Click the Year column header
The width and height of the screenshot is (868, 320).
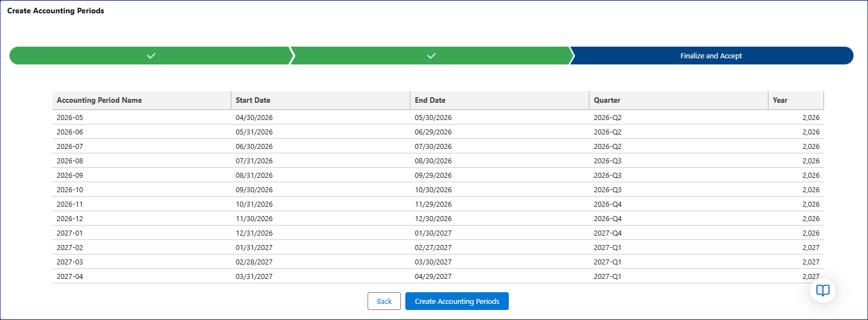(x=780, y=101)
